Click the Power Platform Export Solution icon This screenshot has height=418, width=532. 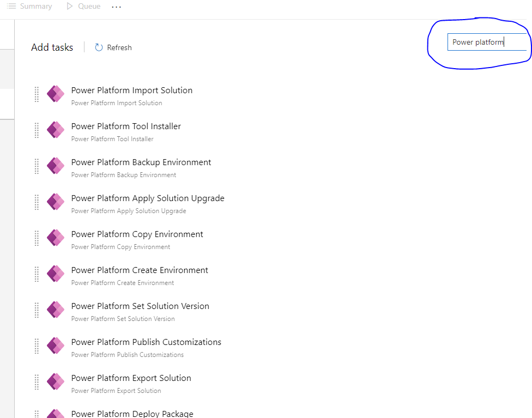pos(56,381)
